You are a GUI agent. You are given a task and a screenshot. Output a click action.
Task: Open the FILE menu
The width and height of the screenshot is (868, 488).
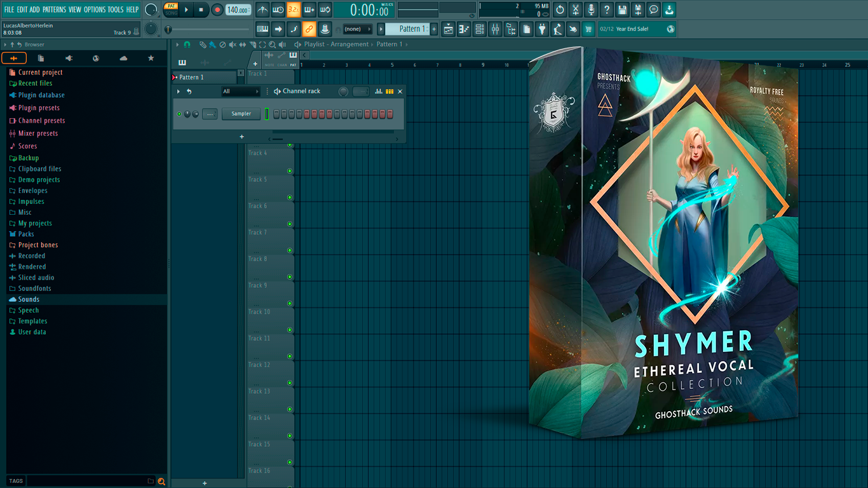pyautogui.click(x=9, y=10)
